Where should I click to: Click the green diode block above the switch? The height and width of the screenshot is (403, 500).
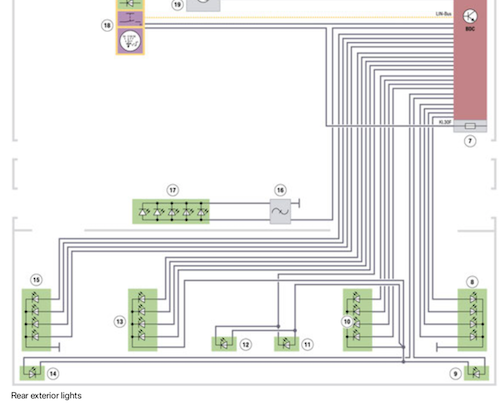130,4
